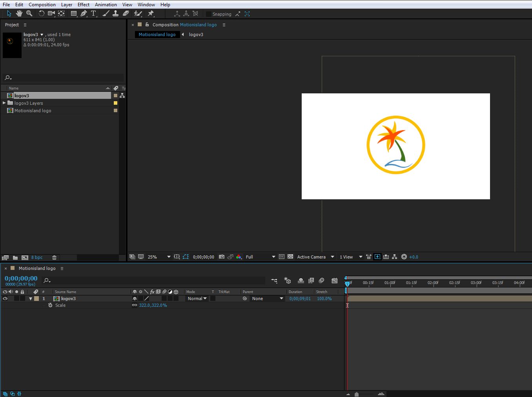Screen dimensions: 532x397
Task: Click Draft 3D icon in timeline
Action: coord(288,280)
